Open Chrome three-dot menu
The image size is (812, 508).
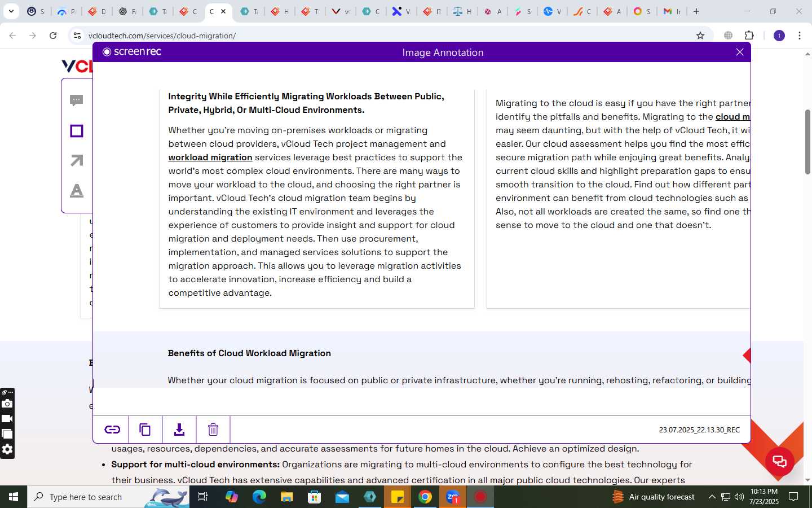(x=800, y=36)
